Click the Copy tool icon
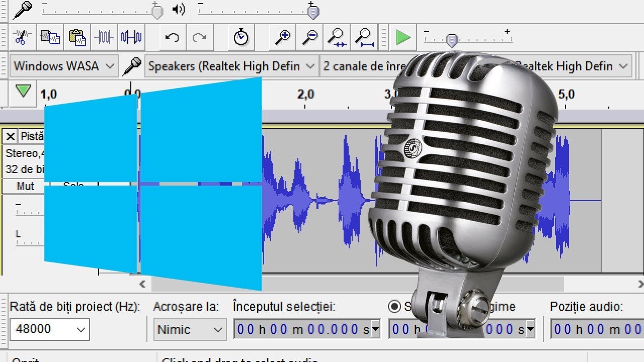 (x=50, y=37)
